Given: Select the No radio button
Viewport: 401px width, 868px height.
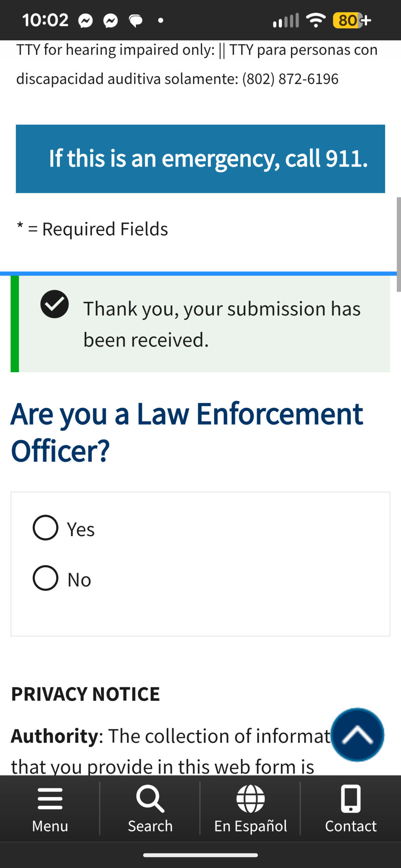Looking at the screenshot, I should (45, 578).
